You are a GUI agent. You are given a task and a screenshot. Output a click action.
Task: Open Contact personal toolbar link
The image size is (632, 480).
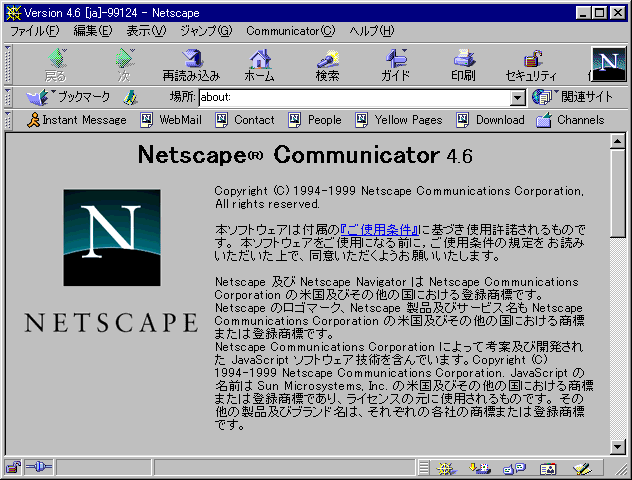coord(245,120)
